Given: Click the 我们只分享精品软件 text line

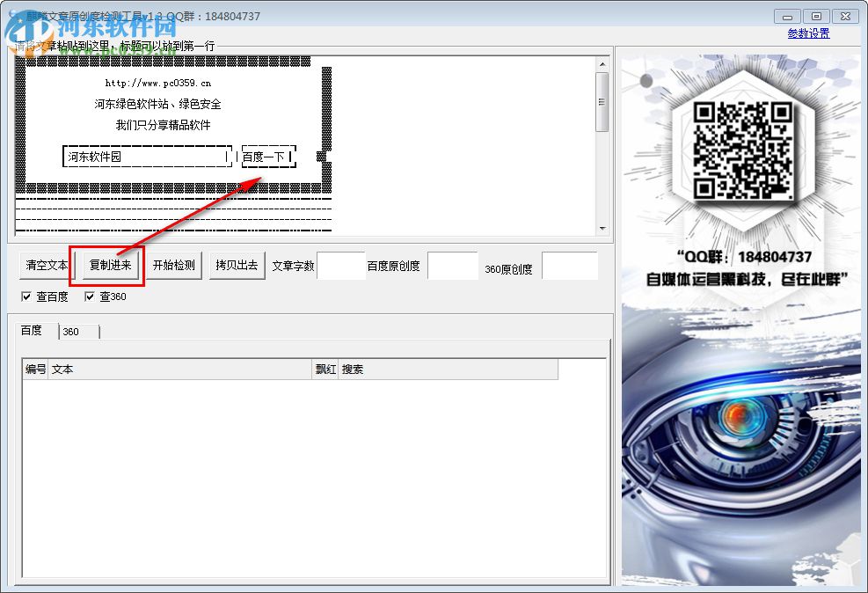Looking at the screenshot, I should click(x=164, y=125).
